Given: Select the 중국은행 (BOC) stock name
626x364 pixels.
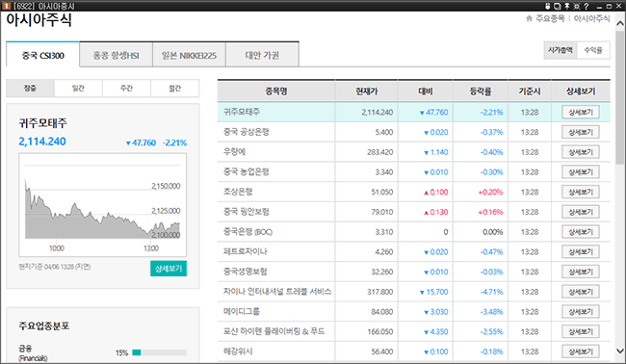Looking at the screenshot, I should (248, 231).
